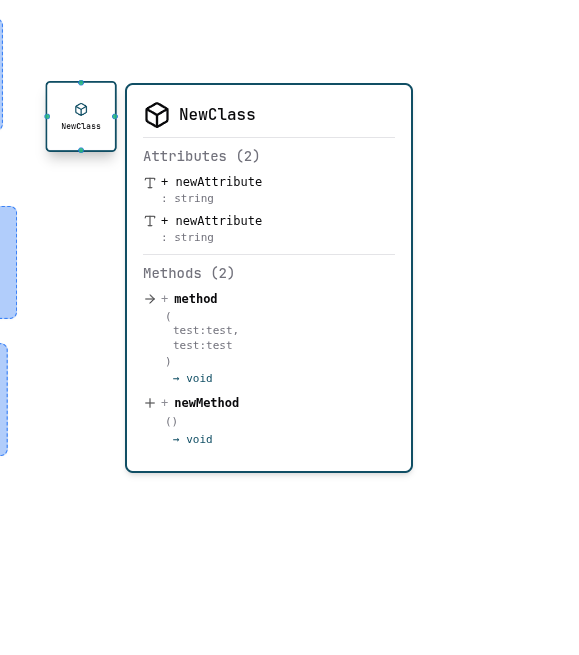Viewport: 579px width, 655px height.
Task: Click the arrow icon before the method entry
Action: (x=150, y=299)
